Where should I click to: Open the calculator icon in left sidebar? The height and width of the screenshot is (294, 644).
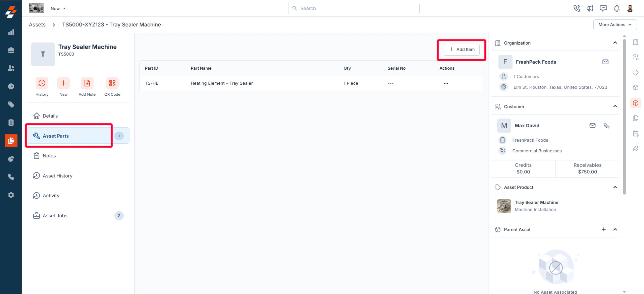11,123
